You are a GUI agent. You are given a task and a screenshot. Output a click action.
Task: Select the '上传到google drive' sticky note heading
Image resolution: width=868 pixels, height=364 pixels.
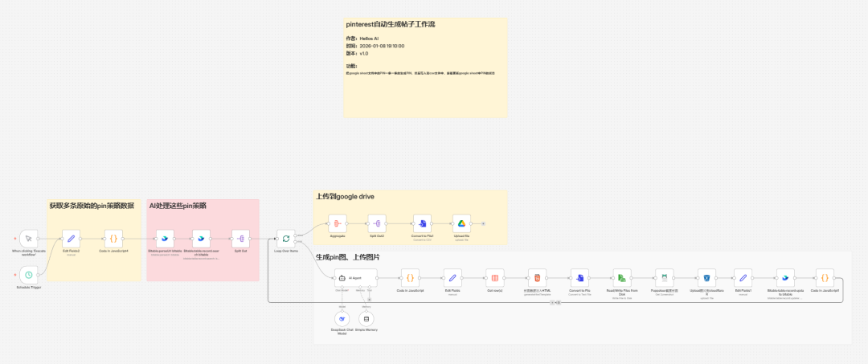pos(345,196)
